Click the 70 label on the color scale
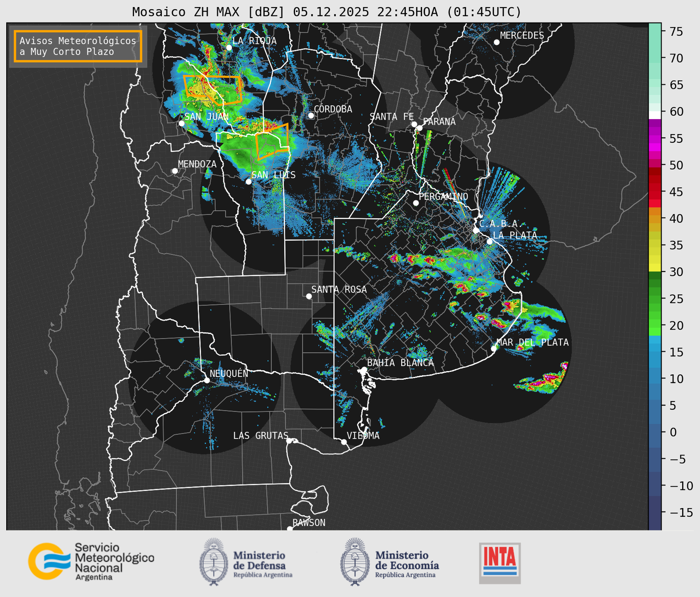Viewport: 700px width, 597px height. (676, 58)
